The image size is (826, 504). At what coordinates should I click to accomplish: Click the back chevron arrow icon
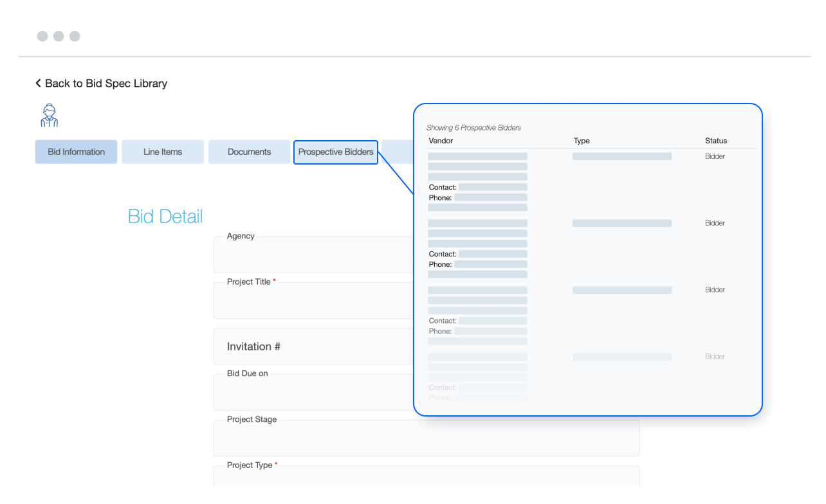[37, 83]
